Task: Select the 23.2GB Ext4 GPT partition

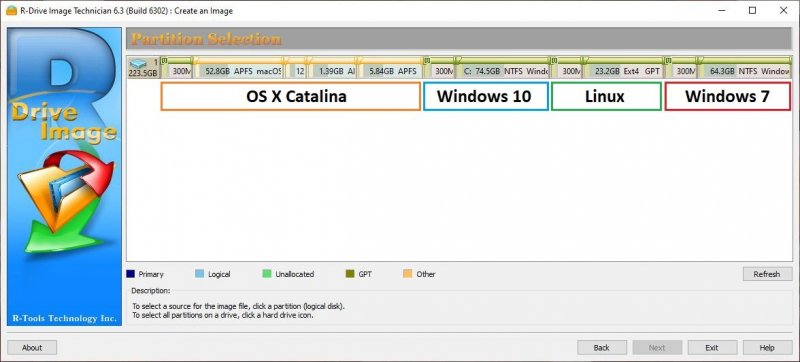Action: [x=622, y=68]
